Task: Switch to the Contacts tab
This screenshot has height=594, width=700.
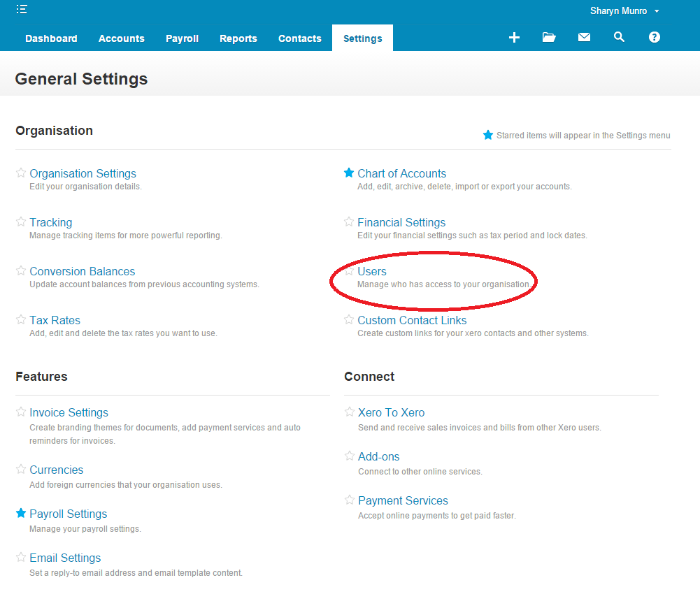Action: (299, 38)
